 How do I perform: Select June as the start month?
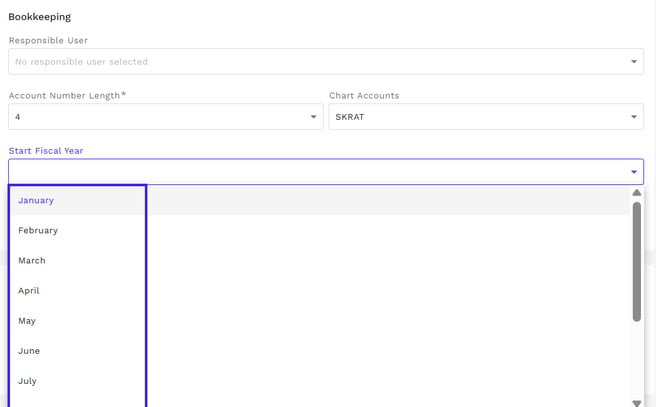(29, 350)
